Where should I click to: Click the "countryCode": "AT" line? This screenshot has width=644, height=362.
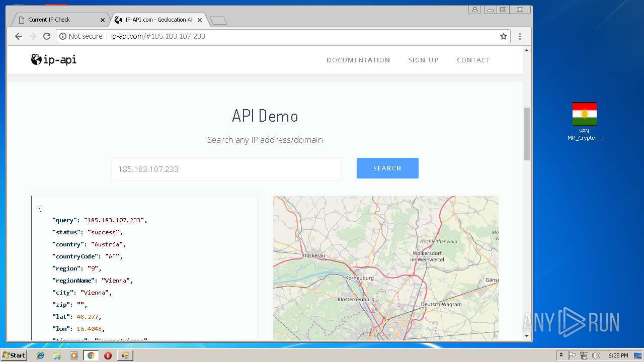(88, 256)
